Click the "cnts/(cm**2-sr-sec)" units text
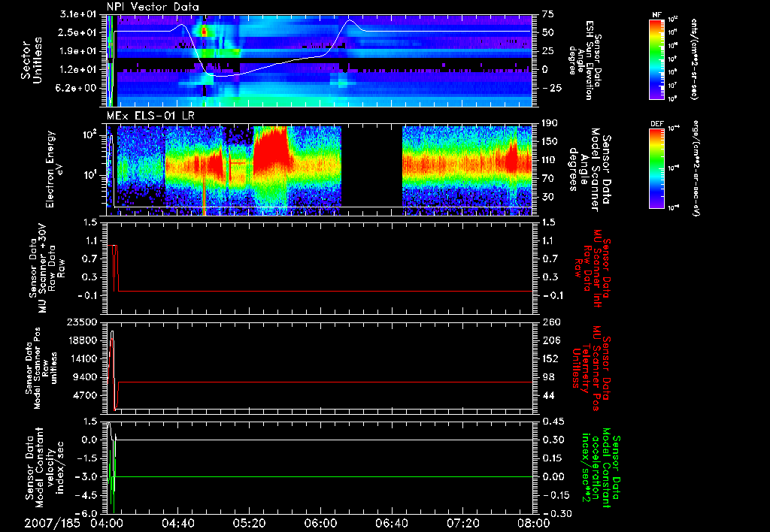This screenshot has width=770, height=532. [694, 59]
